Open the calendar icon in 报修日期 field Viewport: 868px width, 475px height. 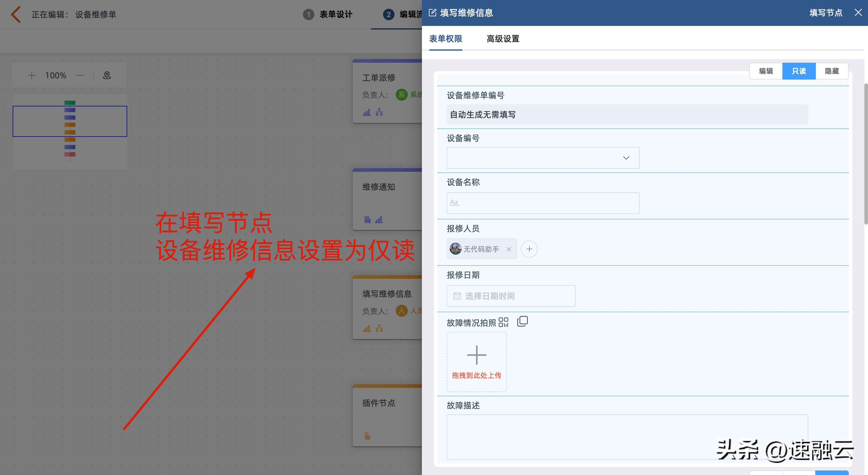coord(457,296)
